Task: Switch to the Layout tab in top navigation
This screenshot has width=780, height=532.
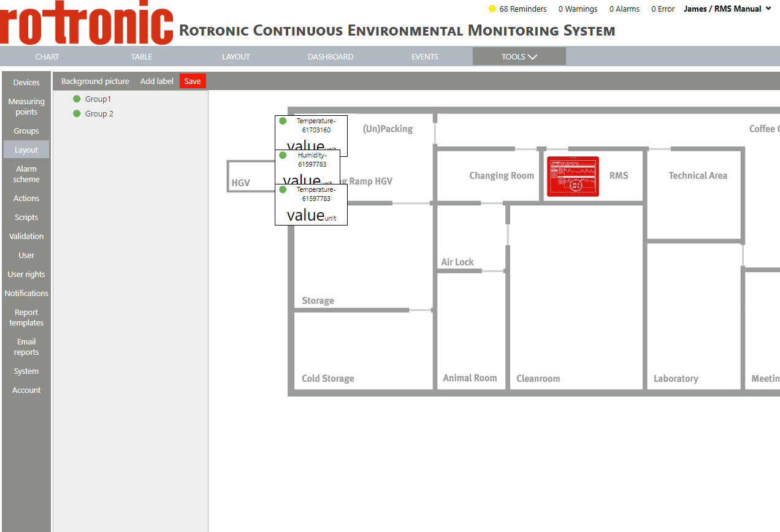Action: [x=236, y=56]
